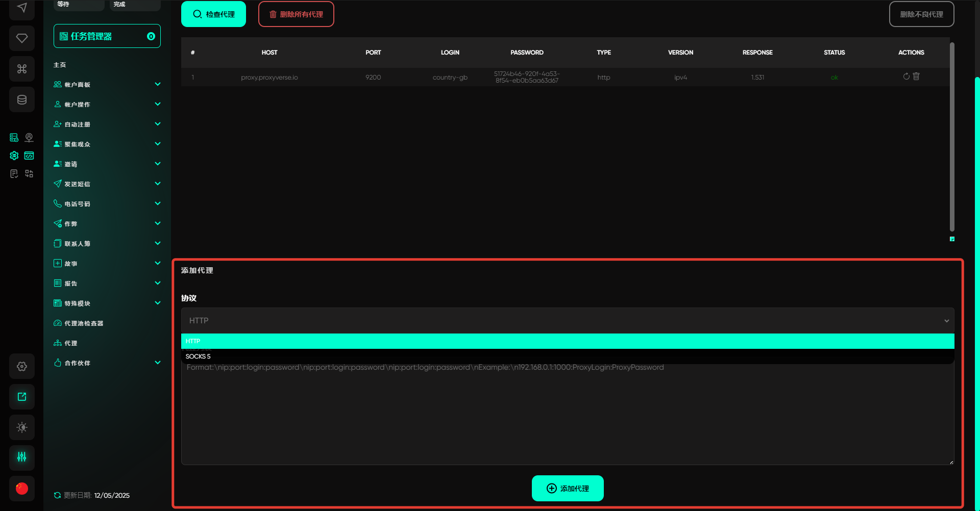Click the external link icon in rail
The height and width of the screenshot is (511, 980).
tap(22, 397)
